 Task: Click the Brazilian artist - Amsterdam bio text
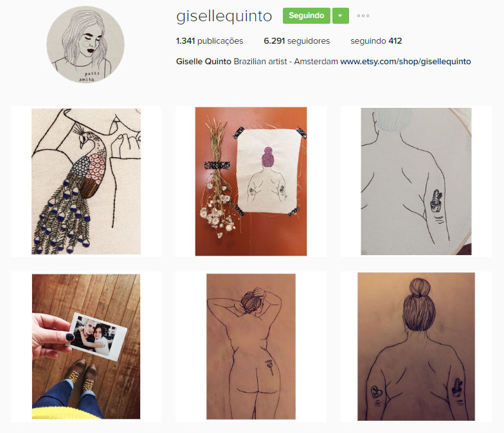[285, 62]
